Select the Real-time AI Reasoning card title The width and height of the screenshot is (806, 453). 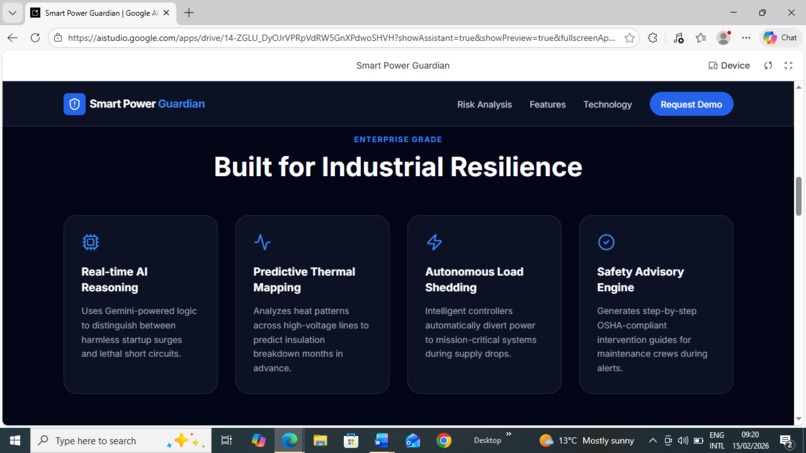pyautogui.click(x=114, y=279)
